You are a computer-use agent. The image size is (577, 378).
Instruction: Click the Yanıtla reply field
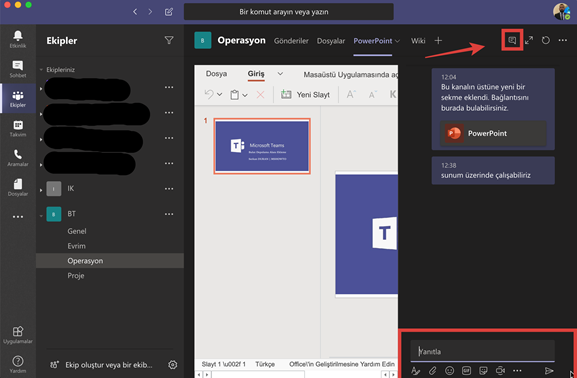(482, 351)
